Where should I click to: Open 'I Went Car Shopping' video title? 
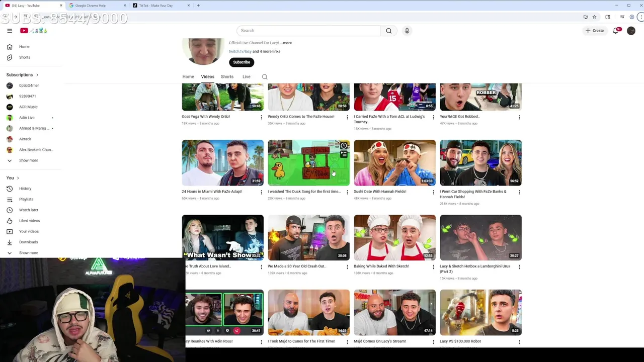point(473,194)
